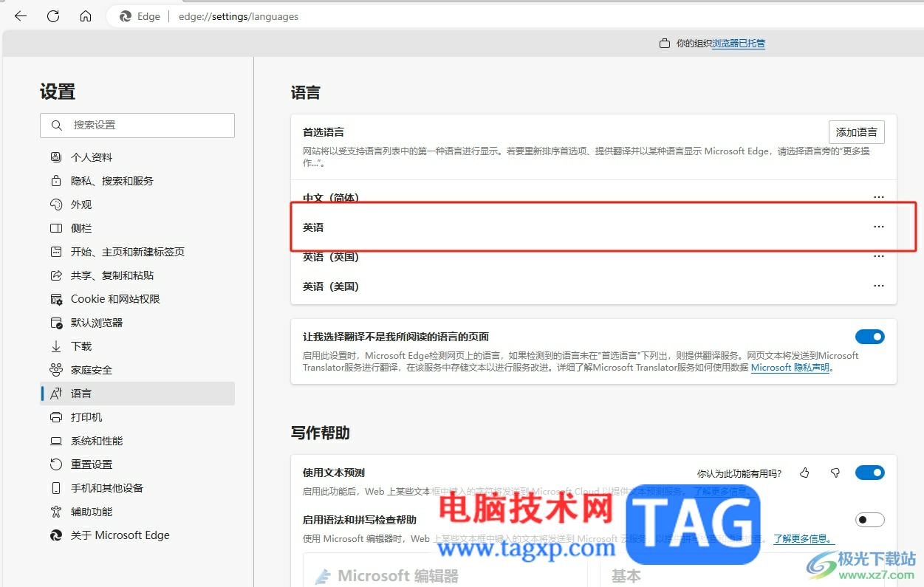This screenshot has height=587, width=924.
Task: Click the 系统和性能 laptop icon
Action: pos(56,441)
